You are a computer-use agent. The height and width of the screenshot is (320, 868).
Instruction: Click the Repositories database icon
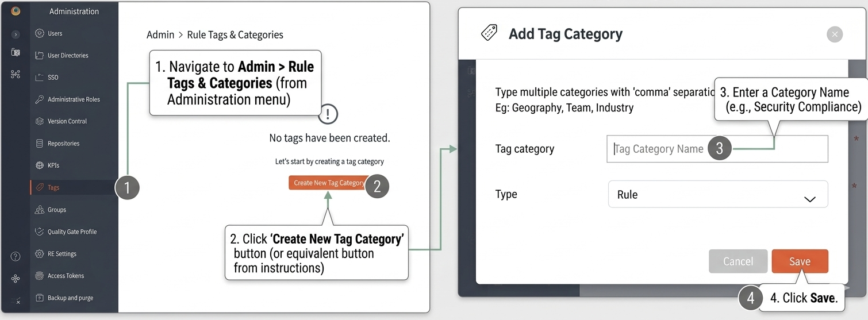(40, 144)
